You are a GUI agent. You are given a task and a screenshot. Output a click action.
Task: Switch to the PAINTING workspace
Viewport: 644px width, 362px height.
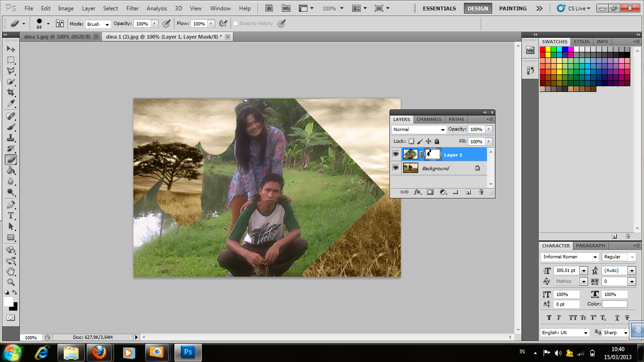click(x=512, y=8)
